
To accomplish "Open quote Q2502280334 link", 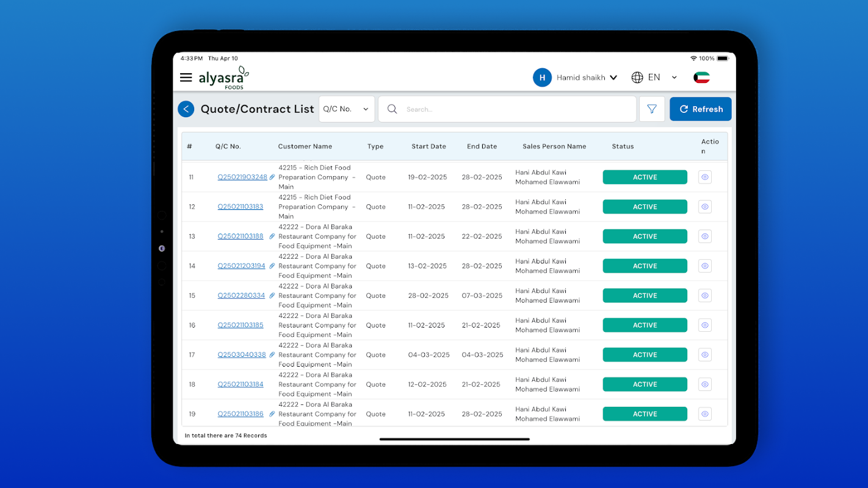I will pos(241,296).
